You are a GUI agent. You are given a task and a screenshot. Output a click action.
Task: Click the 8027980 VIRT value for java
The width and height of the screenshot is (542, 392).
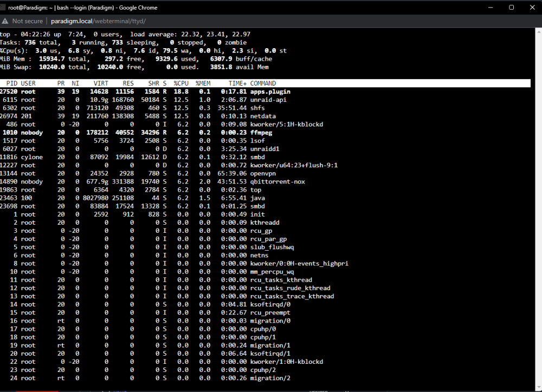[x=95, y=198]
